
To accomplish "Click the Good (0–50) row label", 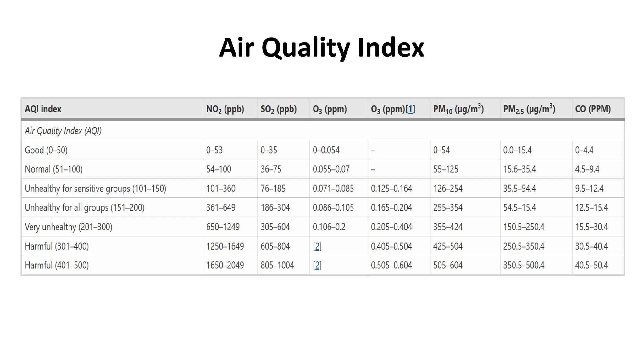I will pyautogui.click(x=46, y=150).
